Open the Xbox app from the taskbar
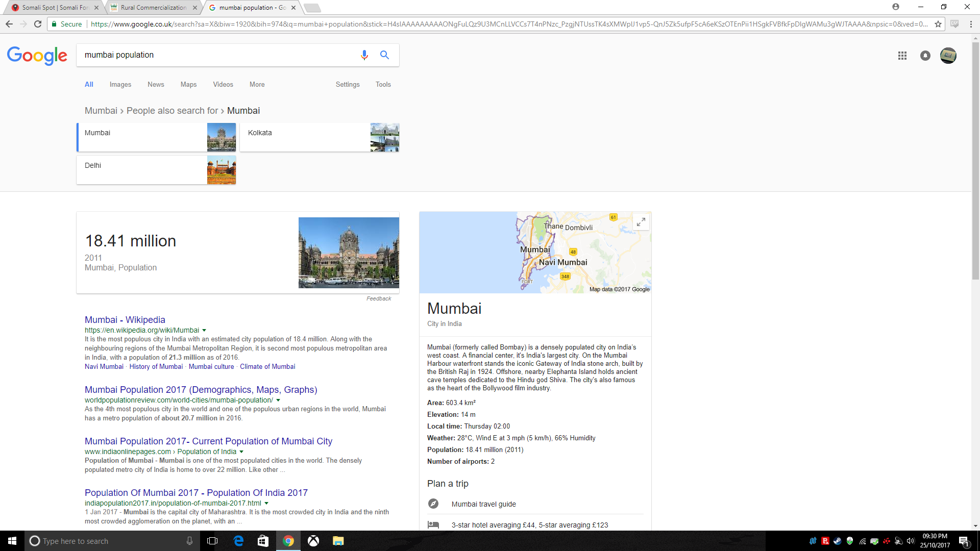 pos(313,541)
